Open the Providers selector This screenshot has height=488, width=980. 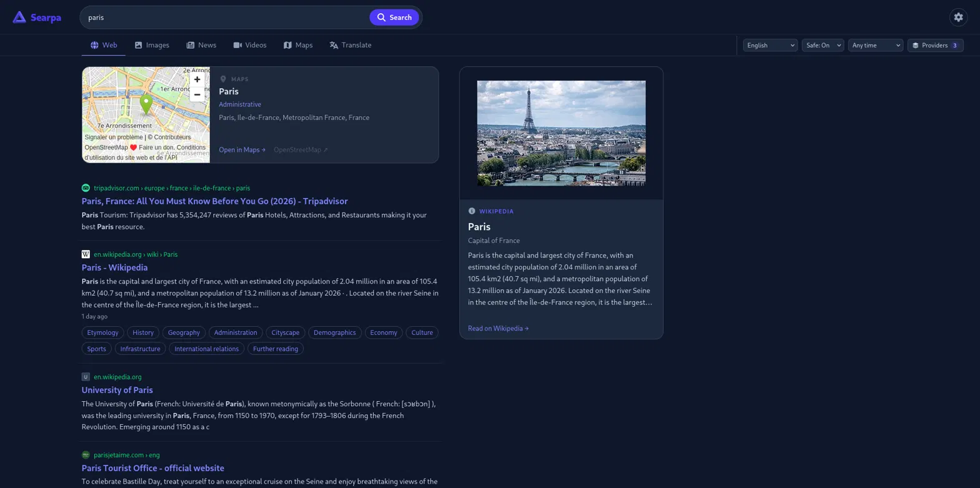[935, 45]
